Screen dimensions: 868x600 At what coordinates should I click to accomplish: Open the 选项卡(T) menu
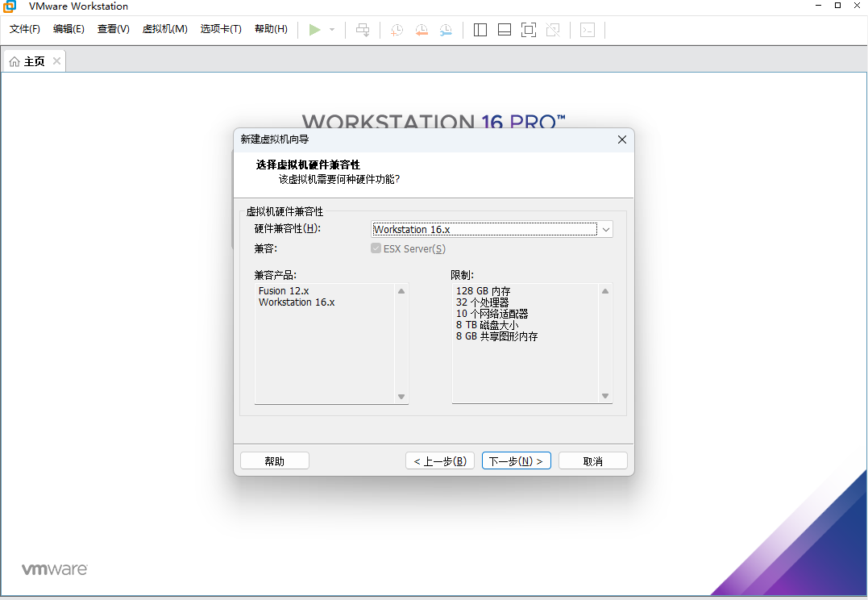click(x=221, y=29)
